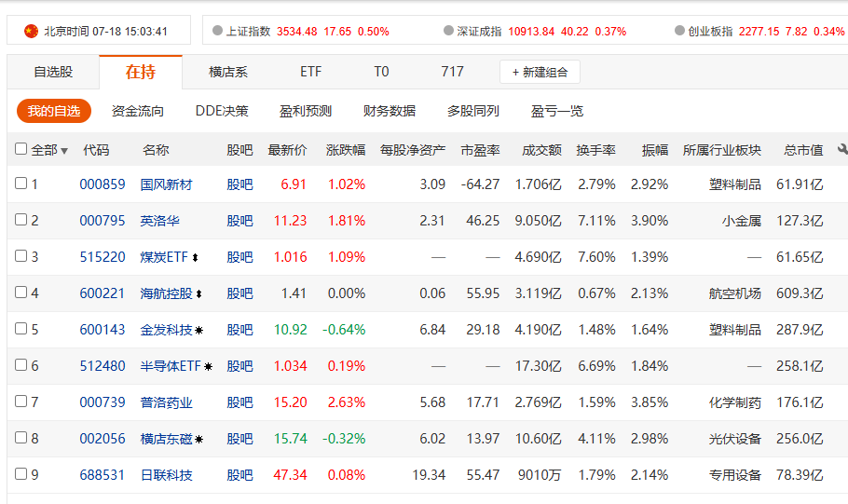Open the 横店东磁 stock link
The width and height of the screenshot is (848, 504).
point(166,439)
